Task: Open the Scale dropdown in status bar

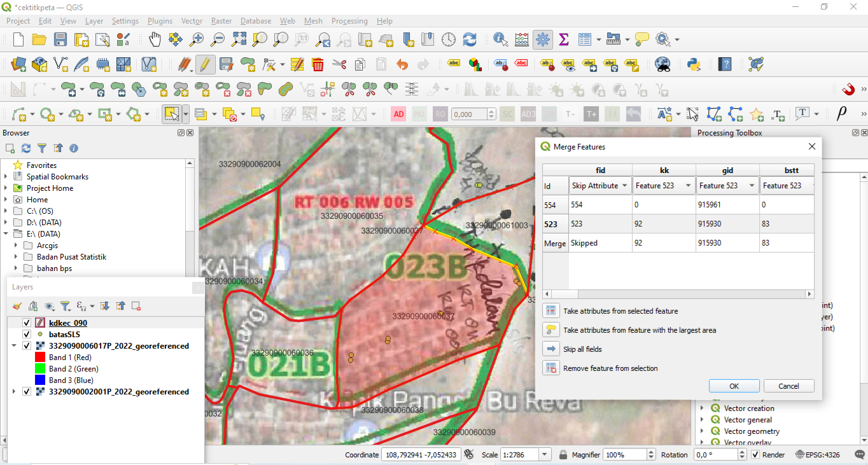Action: click(545, 455)
